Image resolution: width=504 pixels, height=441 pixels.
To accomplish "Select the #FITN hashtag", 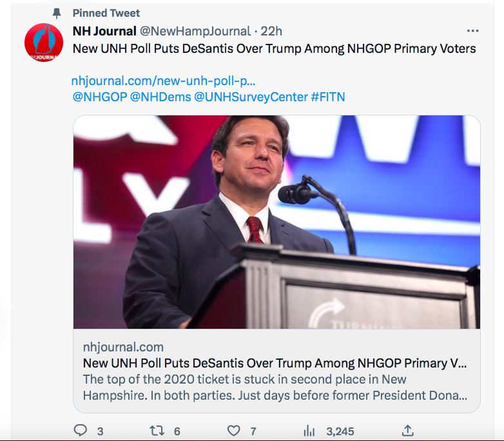I will coord(328,97).
